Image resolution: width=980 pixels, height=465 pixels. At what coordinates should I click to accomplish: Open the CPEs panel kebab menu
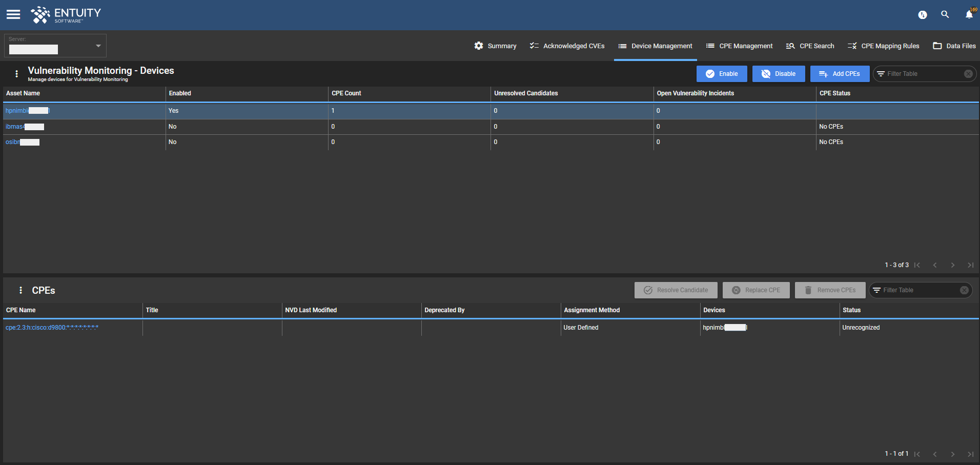pos(21,290)
